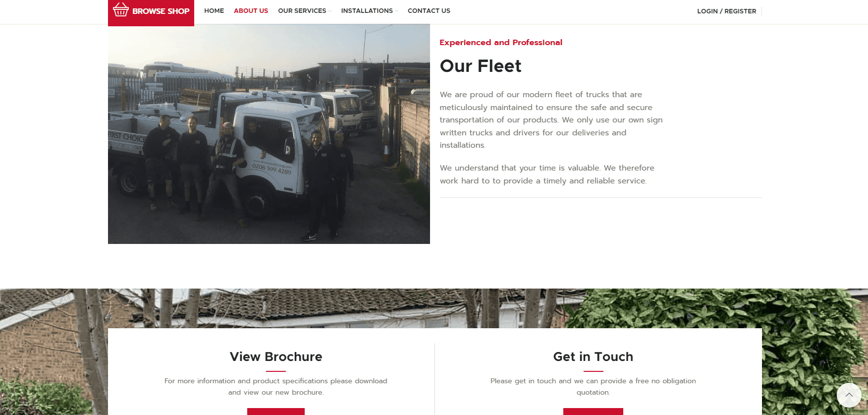Click Experienced and Professional red subtitle
The width and height of the screenshot is (868, 415).
tap(501, 43)
